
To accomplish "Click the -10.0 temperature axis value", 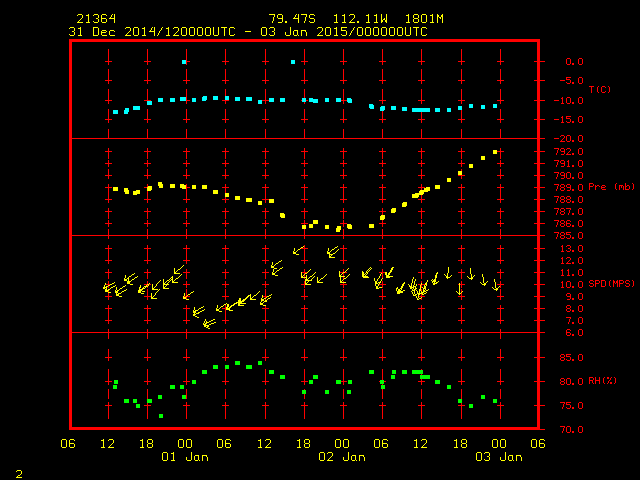I will [568, 100].
